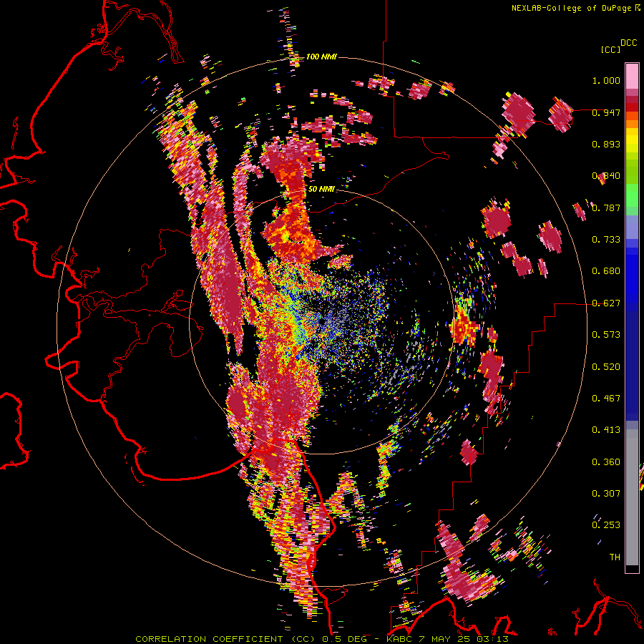Click the 50 NMI range ring label

click(x=321, y=189)
